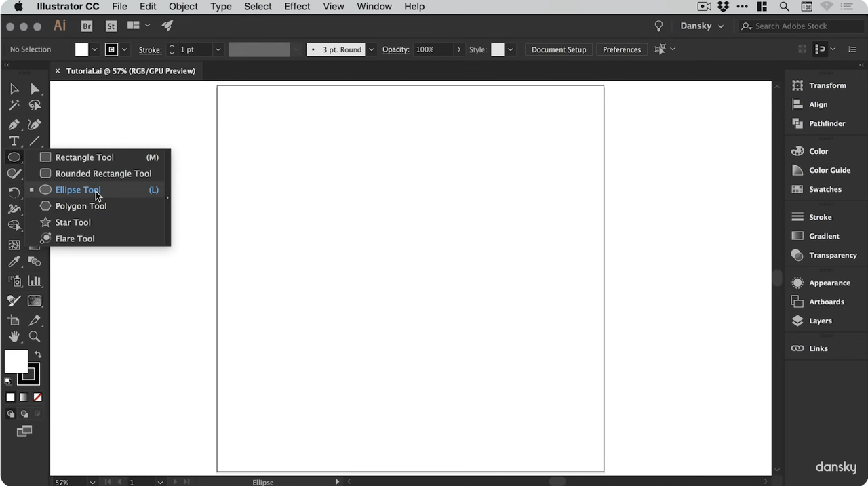Screen dimensions: 868x486
Task: Click the Ellipse tool in the toolbar
Action: click(x=14, y=157)
